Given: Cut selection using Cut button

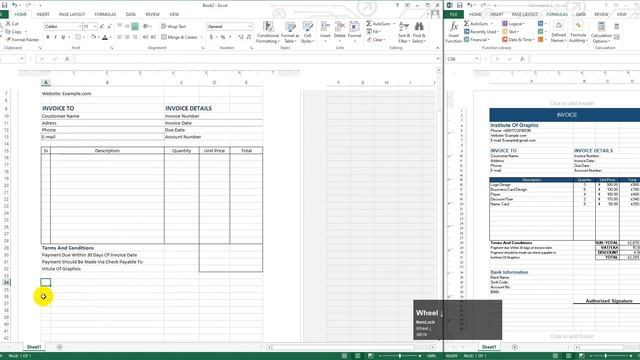Looking at the screenshot, I should click(x=12, y=24).
